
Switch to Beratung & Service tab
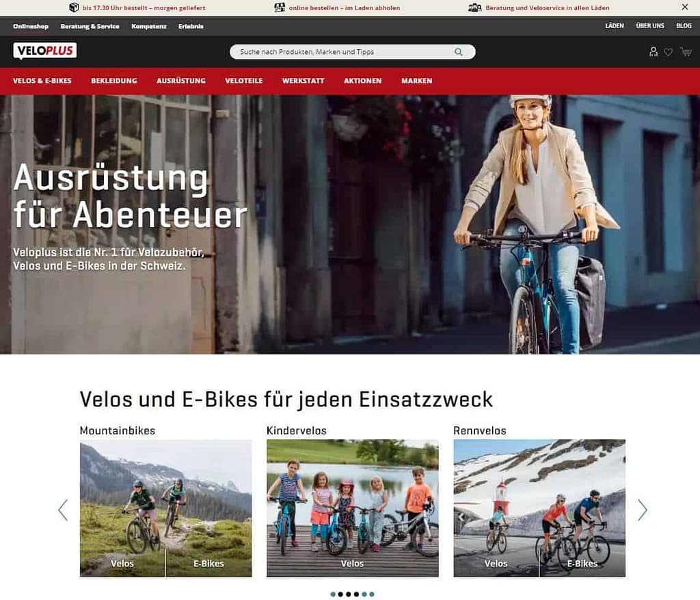coord(90,27)
